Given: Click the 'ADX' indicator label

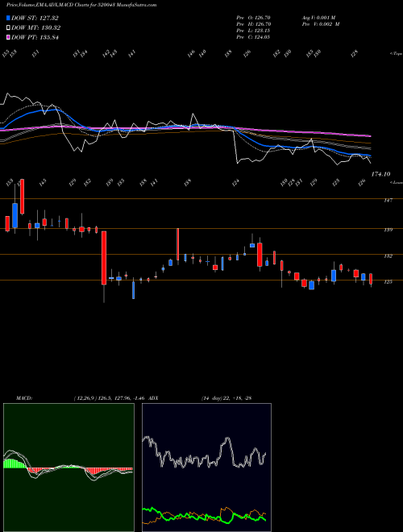Looking at the screenshot, I should click(x=153, y=398).
